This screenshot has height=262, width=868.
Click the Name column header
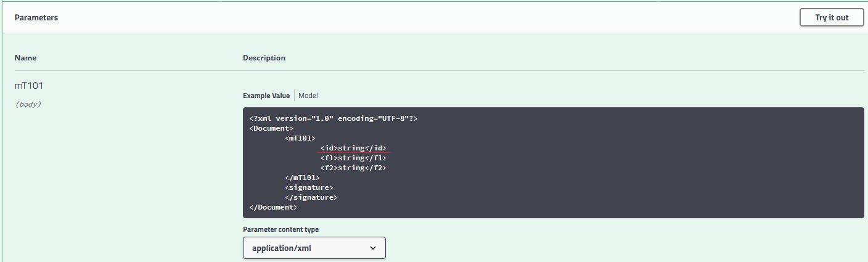click(x=26, y=58)
